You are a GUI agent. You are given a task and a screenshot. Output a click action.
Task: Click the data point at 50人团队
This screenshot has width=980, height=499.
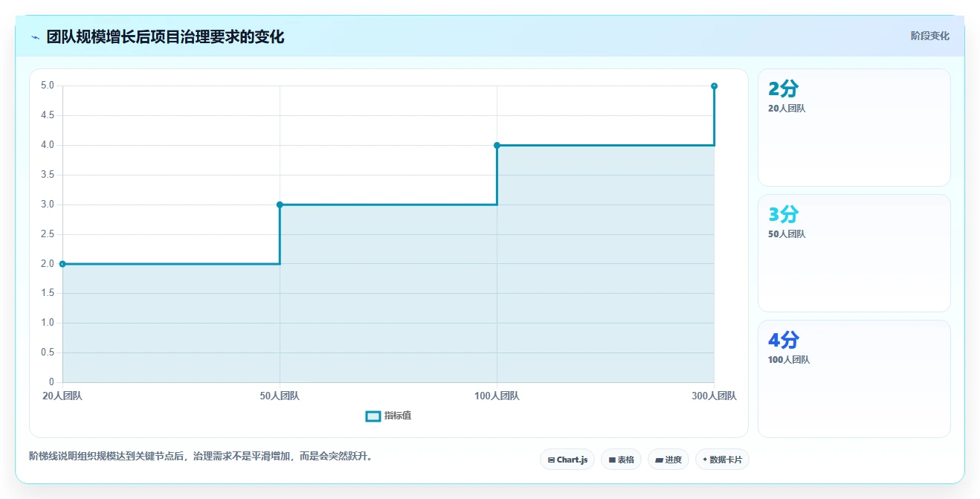280,205
